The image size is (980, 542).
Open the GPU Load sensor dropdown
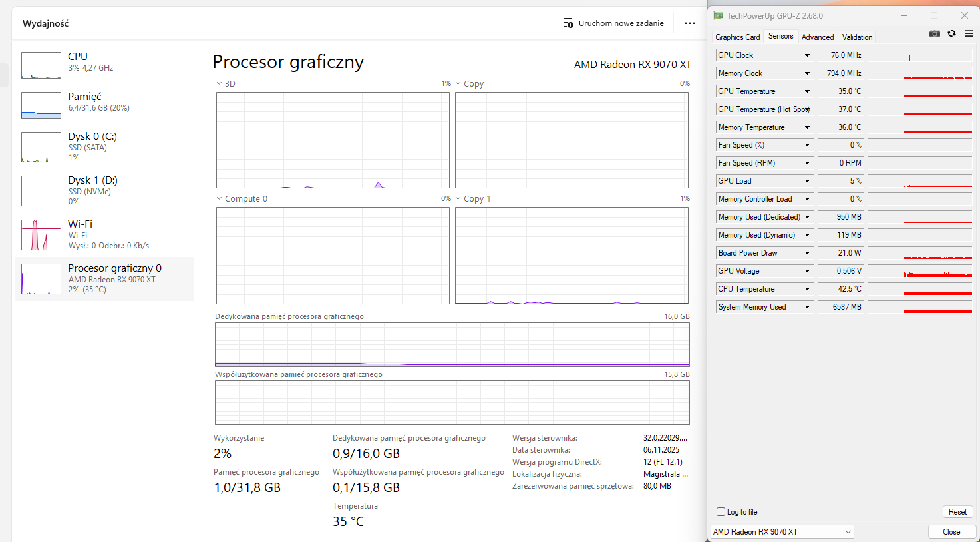807,181
